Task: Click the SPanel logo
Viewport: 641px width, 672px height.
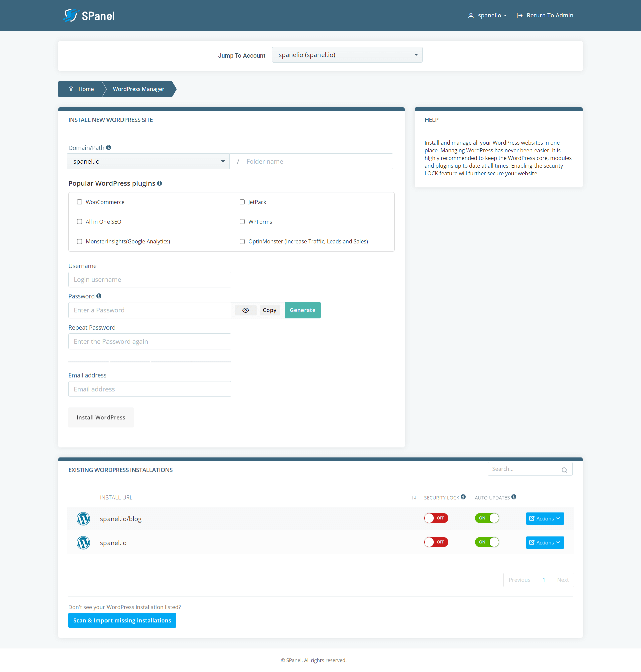Action: pyautogui.click(x=89, y=15)
